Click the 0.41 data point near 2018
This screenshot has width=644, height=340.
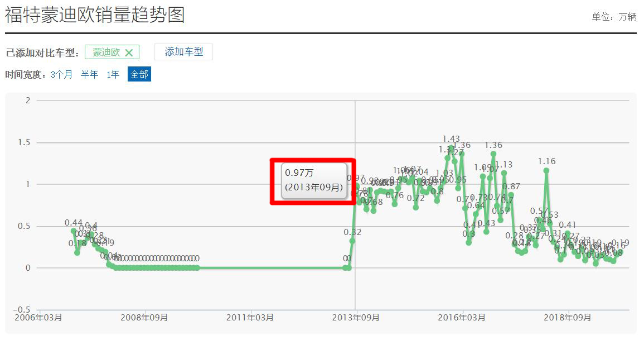[568, 233]
